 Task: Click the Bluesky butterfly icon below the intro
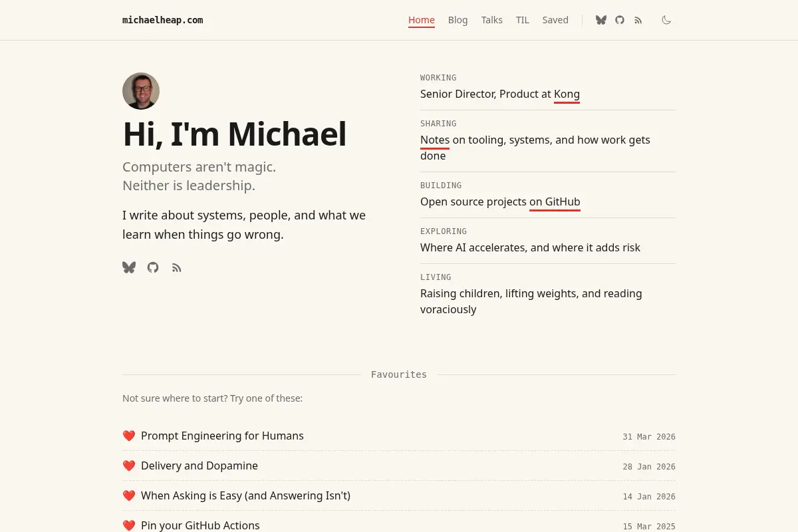click(129, 267)
